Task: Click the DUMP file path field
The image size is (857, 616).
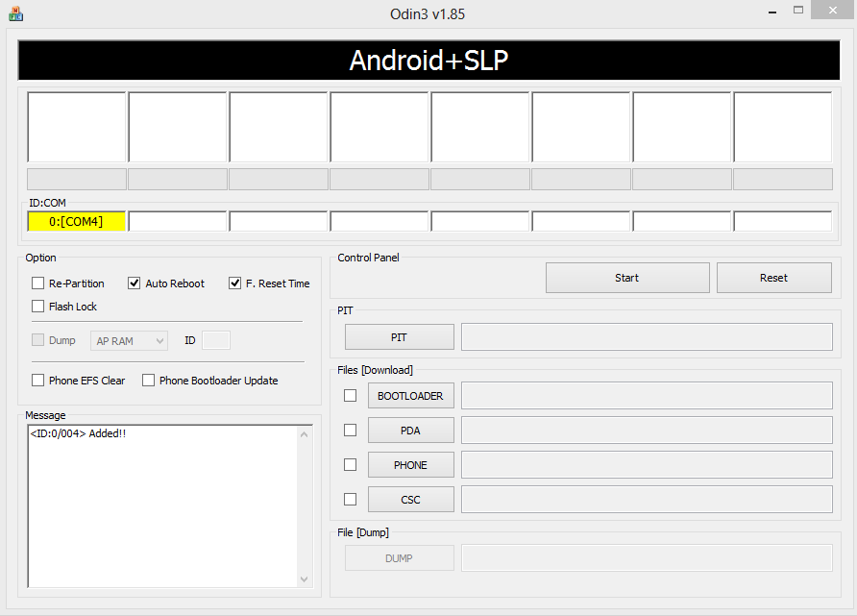Action: [x=648, y=558]
